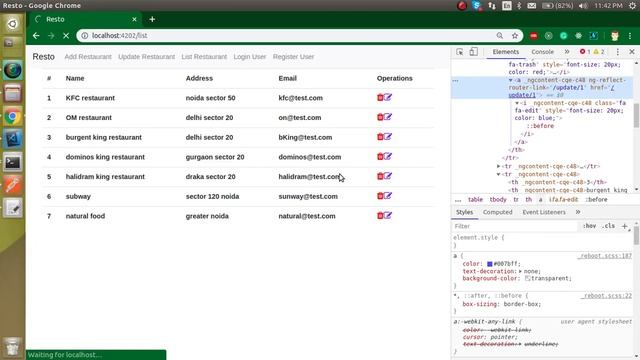Toggle .cls class editor
This screenshot has width=640, height=360.
click(x=608, y=226)
